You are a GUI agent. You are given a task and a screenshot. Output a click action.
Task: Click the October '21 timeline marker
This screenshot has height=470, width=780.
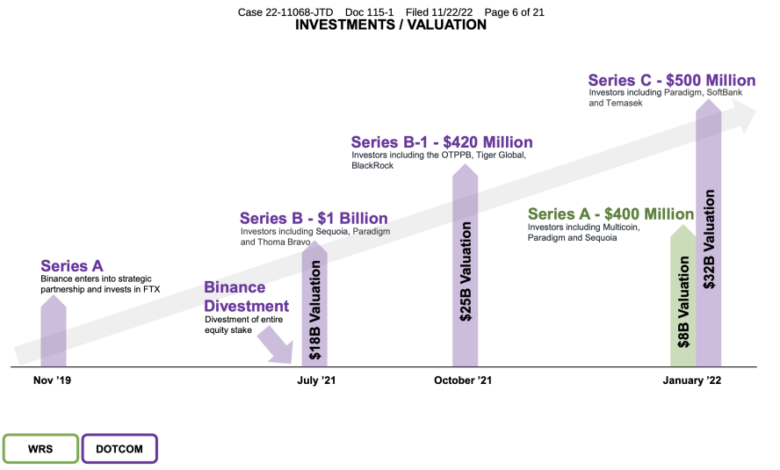coord(463,381)
